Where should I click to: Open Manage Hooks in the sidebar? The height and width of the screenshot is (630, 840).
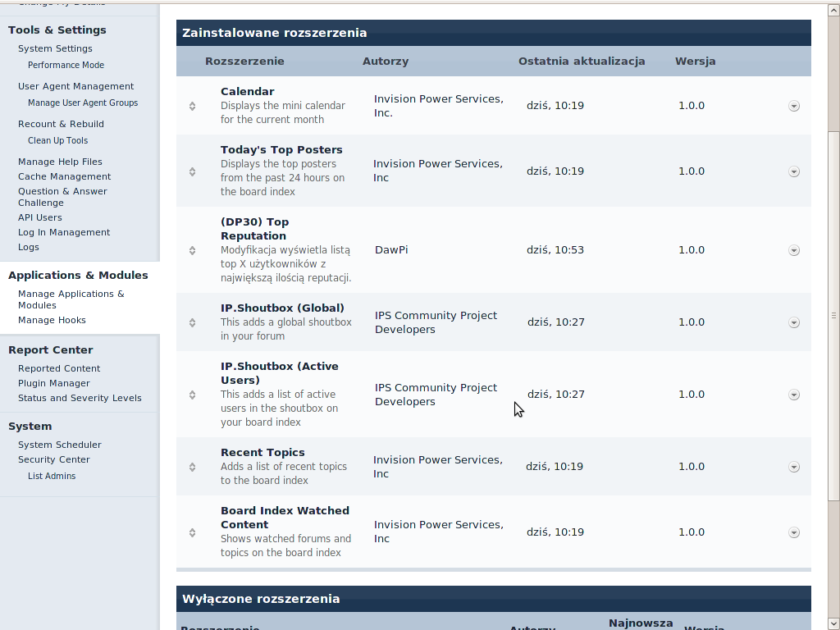point(52,320)
